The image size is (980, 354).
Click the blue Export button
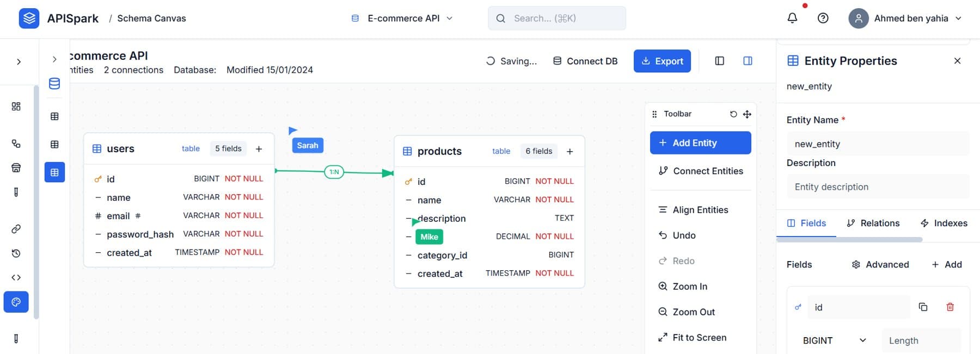662,61
